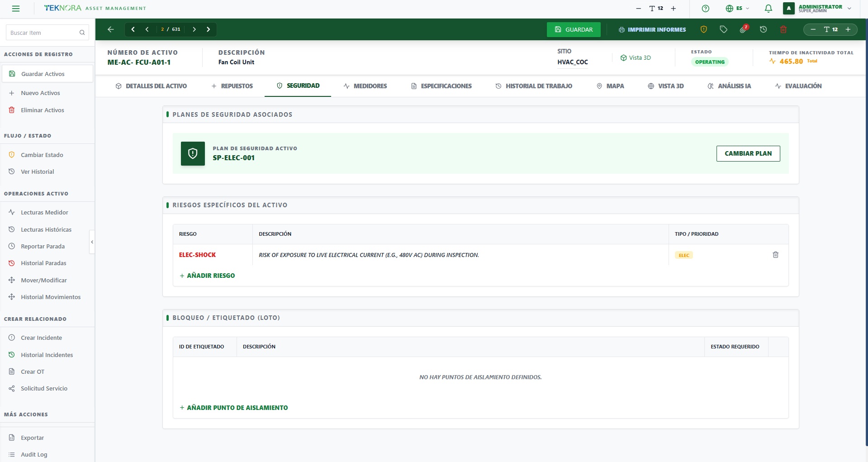Decrease font size in the top bar
The image size is (868, 462).
coord(638,8)
